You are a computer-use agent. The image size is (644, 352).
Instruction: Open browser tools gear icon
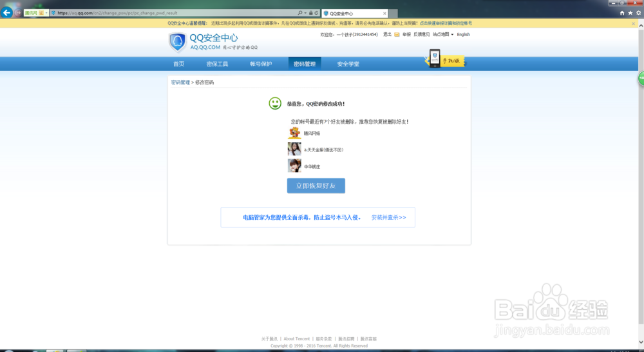pyautogui.click(x=638, y=13)
